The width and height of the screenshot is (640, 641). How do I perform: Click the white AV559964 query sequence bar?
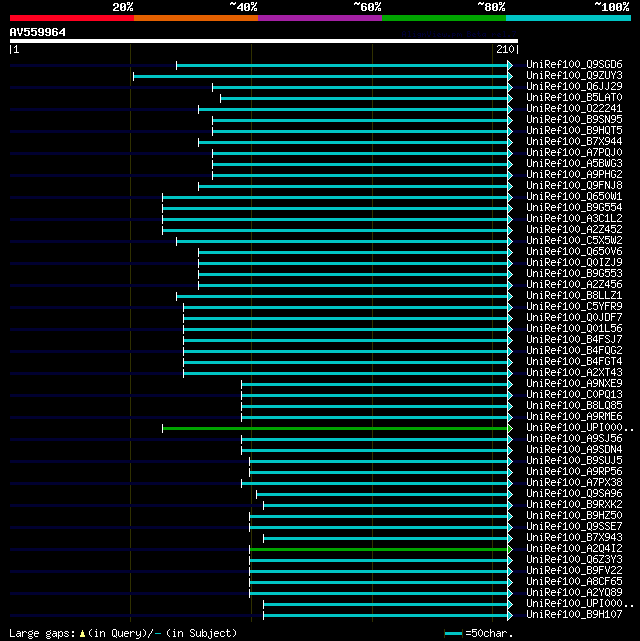tap(264, 41)
